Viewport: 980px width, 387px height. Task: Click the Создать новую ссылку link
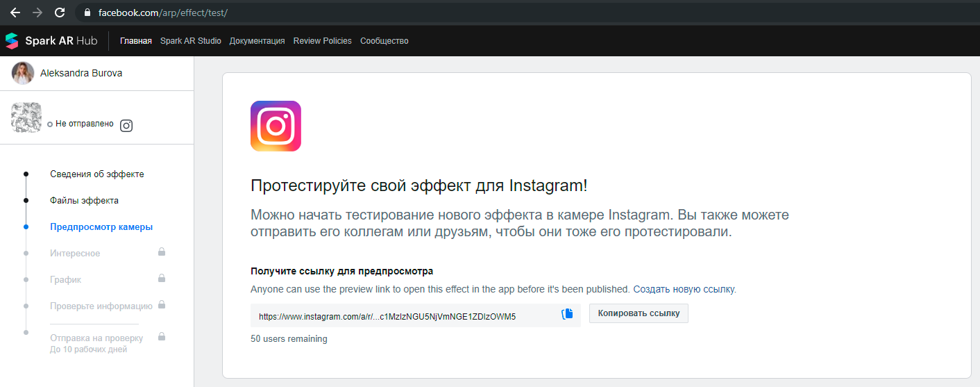point(684,289)
